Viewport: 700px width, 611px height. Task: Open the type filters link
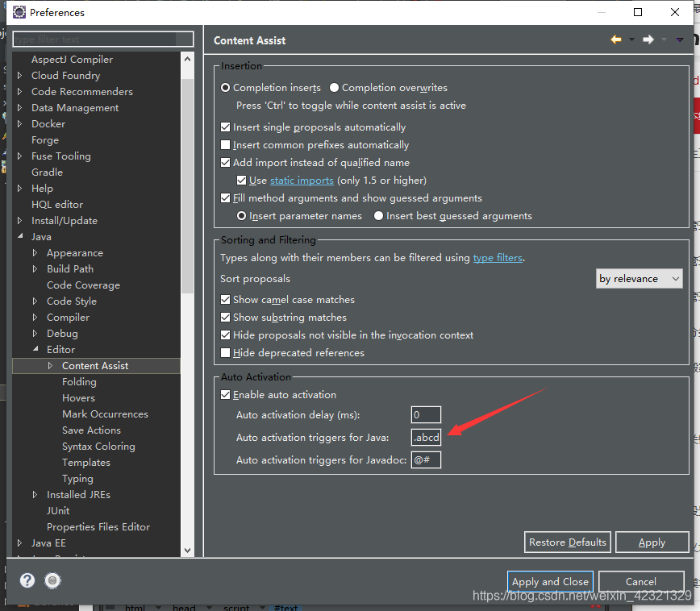pyautogui.click(x=498, y=257)
